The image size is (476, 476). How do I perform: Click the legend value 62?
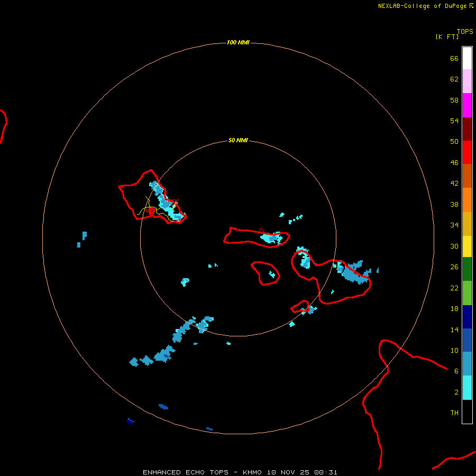pos(454,79)
